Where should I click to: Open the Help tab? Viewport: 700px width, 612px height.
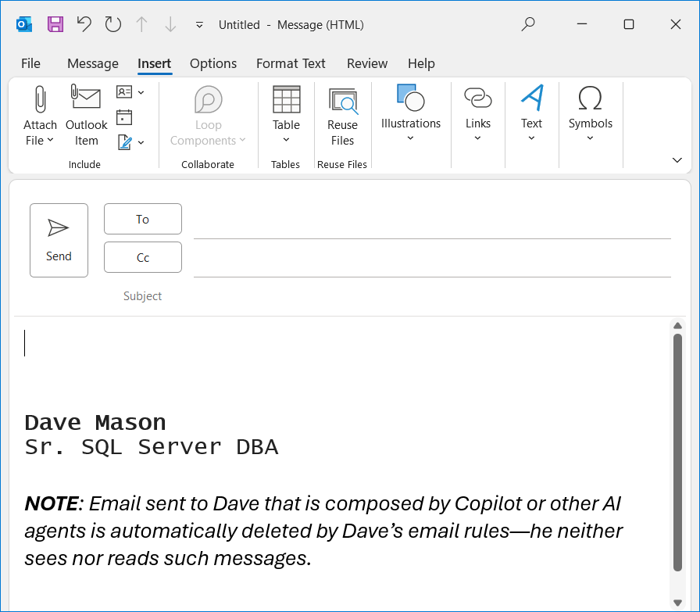click(421, 63)
